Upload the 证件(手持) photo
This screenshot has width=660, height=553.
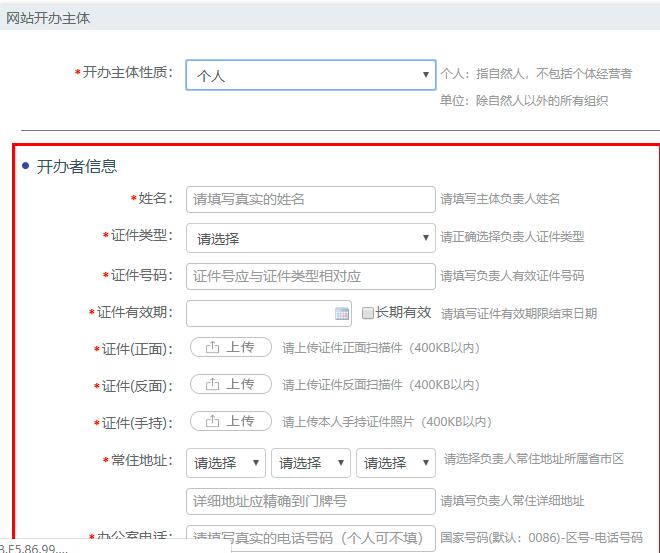tap(231, 421)
